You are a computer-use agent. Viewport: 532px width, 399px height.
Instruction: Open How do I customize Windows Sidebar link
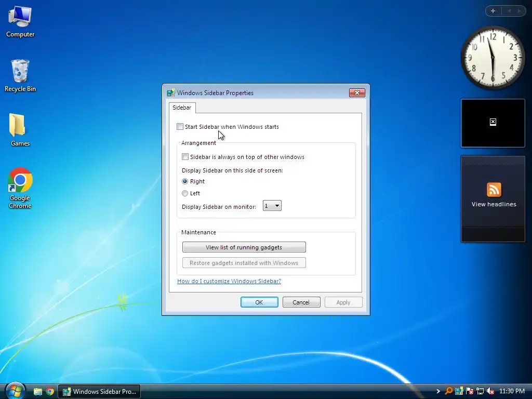point(229,281)
